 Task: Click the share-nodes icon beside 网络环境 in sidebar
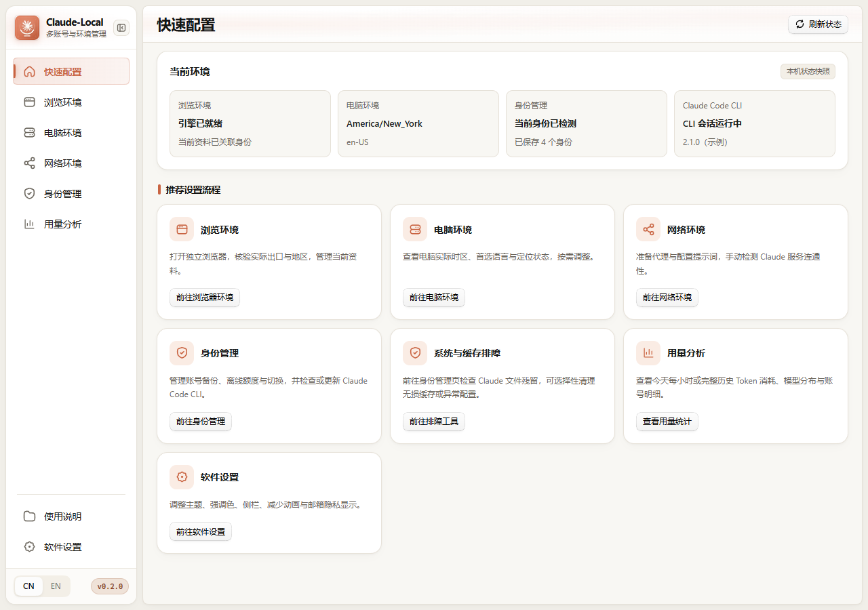(29, 163)
